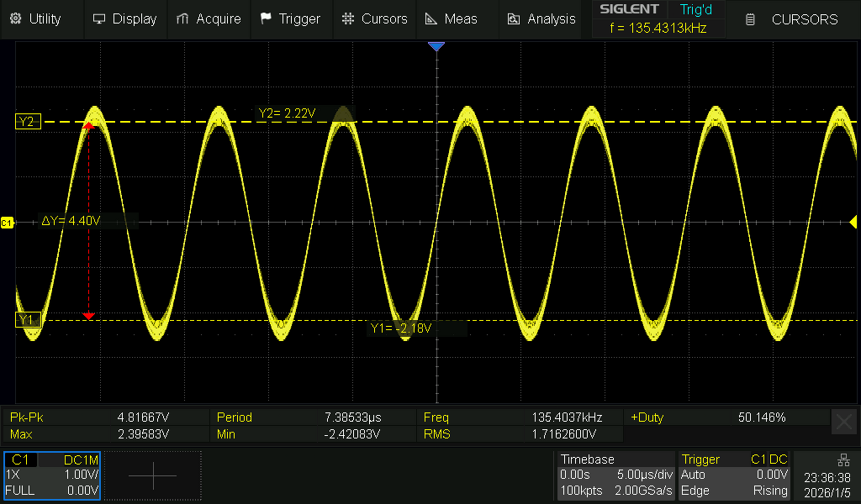
Task: Click the Pk-Pk value 4.81667V
Action: coord(143,417)
